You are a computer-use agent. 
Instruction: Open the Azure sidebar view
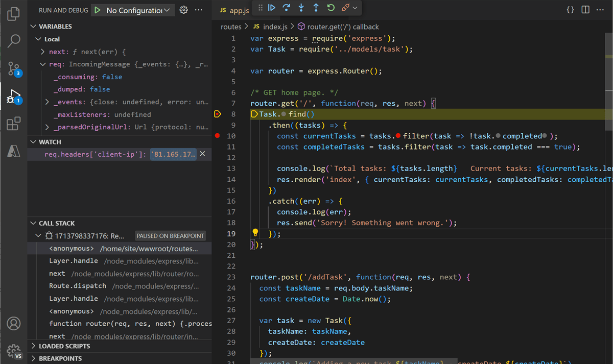[14, 151]
